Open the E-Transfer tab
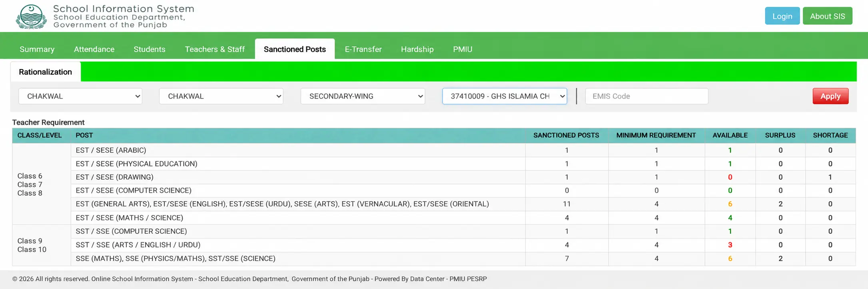Viewport: 868px width, 289px height. [x=363, y=49]
